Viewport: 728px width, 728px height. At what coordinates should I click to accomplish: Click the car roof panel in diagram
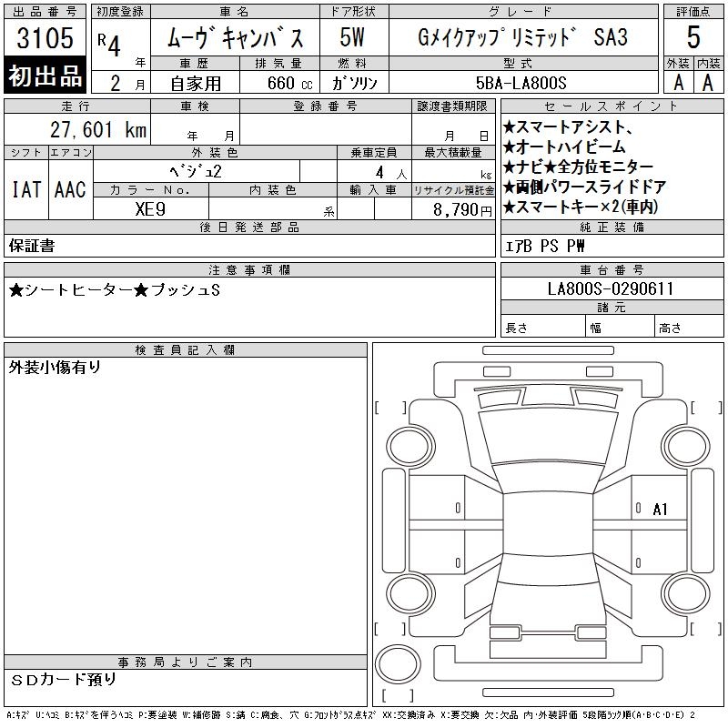[x=548, y=524]
